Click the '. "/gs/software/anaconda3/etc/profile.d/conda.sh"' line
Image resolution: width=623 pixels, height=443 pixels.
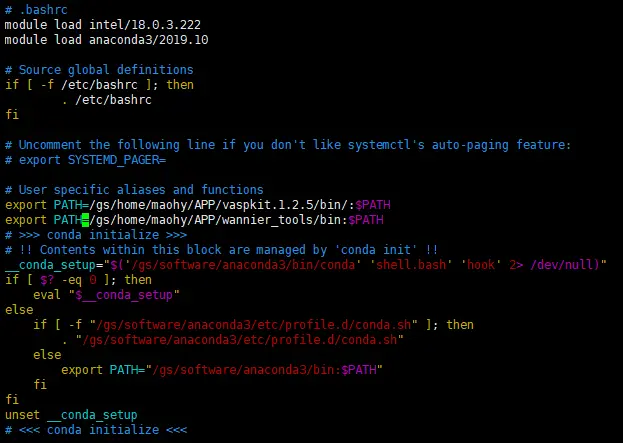pyautogui.click(x=233, y=340)
